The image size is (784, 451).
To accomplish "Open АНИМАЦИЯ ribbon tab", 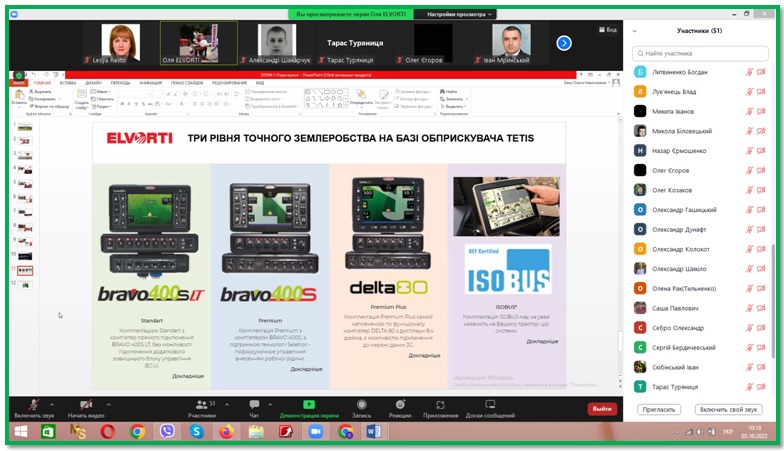I will [150, 83].
